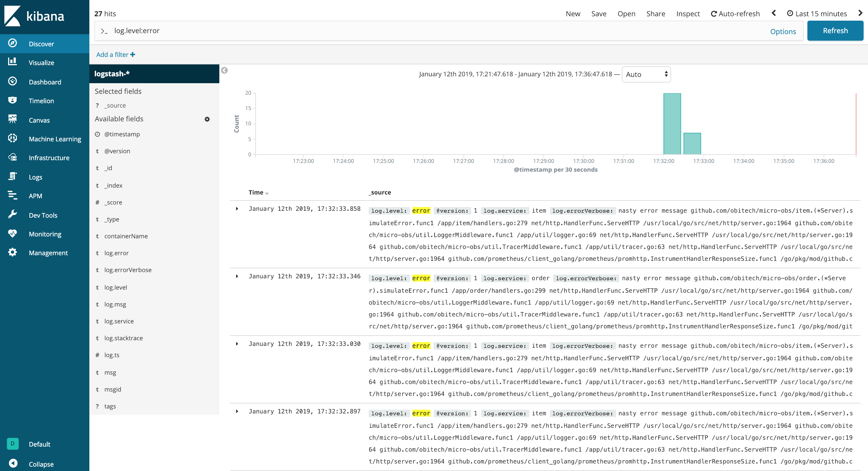Open the Canvas icon in sidebar
The image size is (868, 471).
pyautogui.click(x=12, y=119)
